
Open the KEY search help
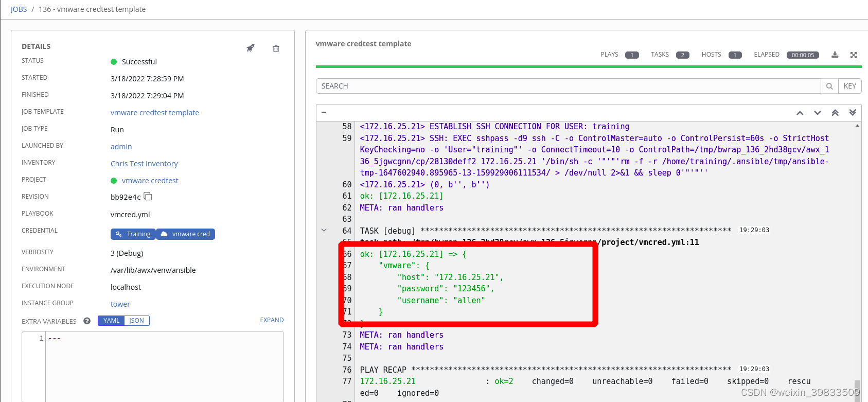(x=850, y=86)
